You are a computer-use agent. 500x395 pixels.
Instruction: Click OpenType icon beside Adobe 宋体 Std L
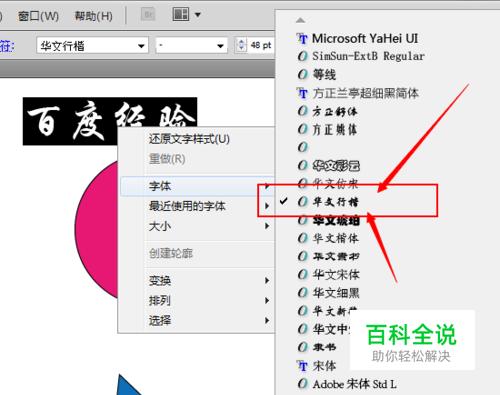point(302,384)
